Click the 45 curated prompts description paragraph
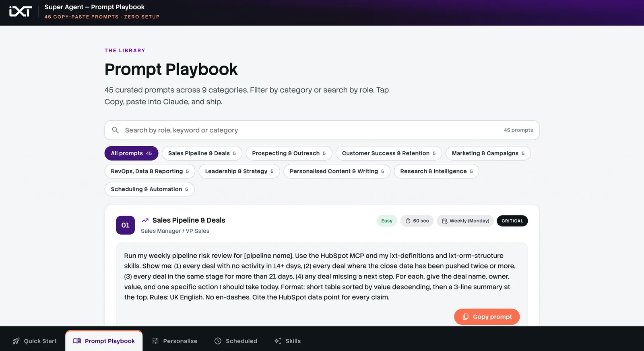The width and height of the screenshot is (644, 351). click(x=247, y=96)
